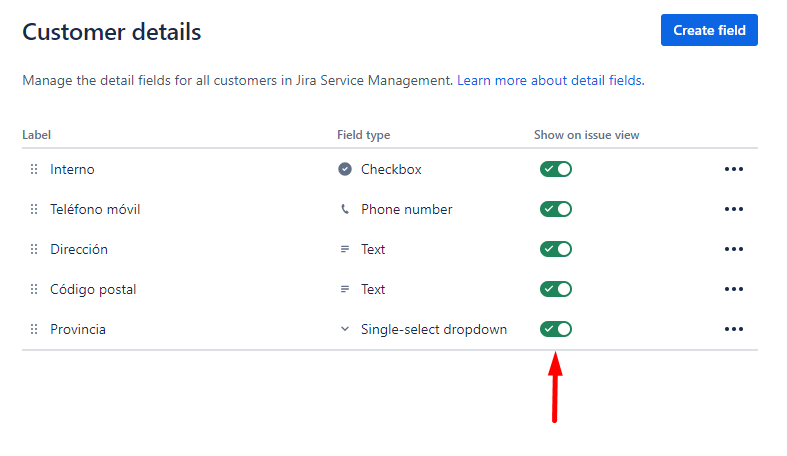The image size is (787, 456).
Task: Click the Text icon beside Dirección
Action: click(345, 249)
